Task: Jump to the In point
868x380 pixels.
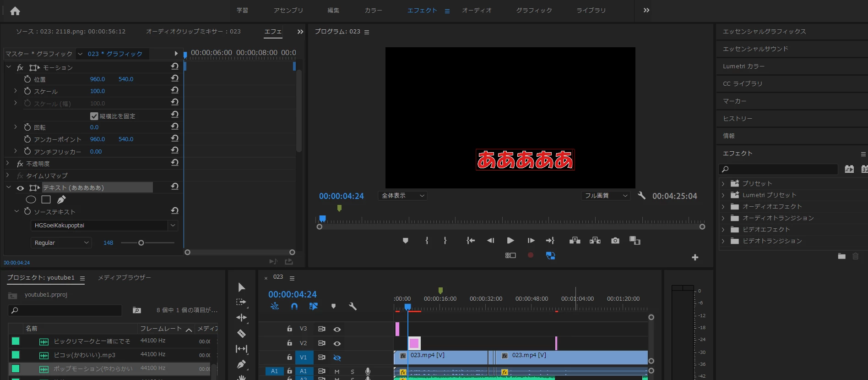Action: (x=471, y=241)
